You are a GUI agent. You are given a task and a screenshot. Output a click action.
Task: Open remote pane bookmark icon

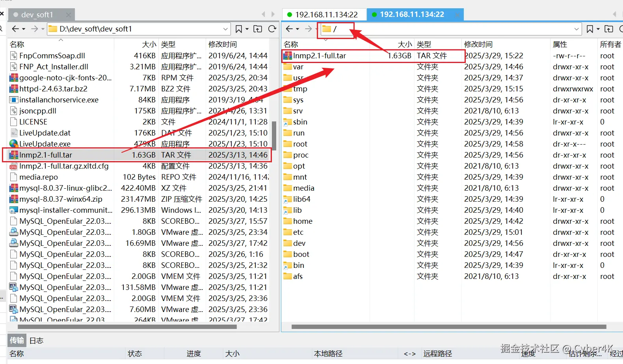tap(590, 29)
